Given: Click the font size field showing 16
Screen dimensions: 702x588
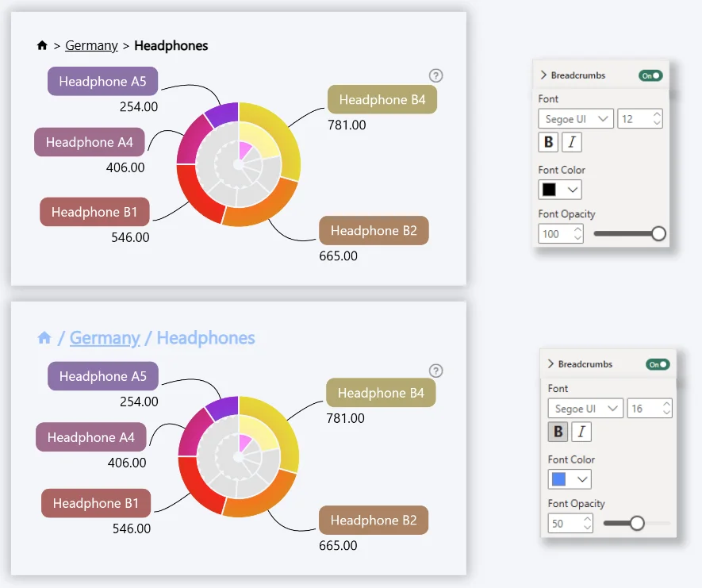Looking at the screenshot, I should pos(643,409).
